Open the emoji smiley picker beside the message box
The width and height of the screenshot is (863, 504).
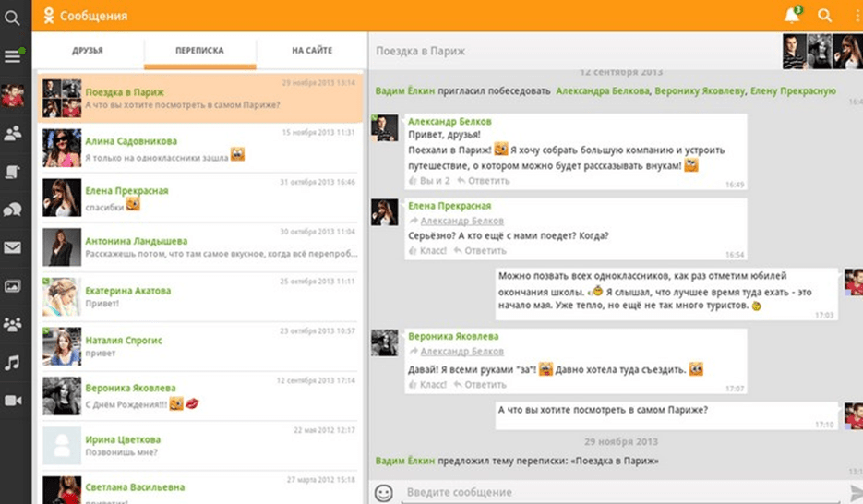tap(384, 493)
